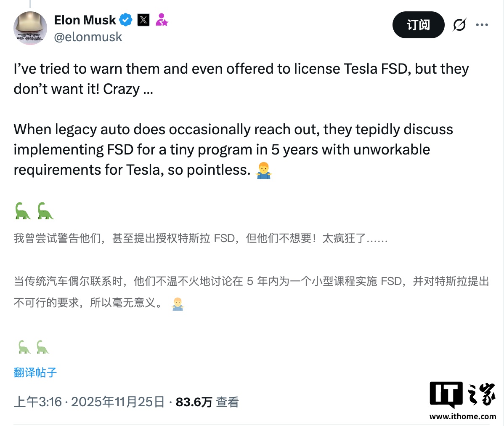Screen dimensions: 504x426
Task: Click the IT之家 logo watermark
Action: pyautogui.click(x=462, y=394)
